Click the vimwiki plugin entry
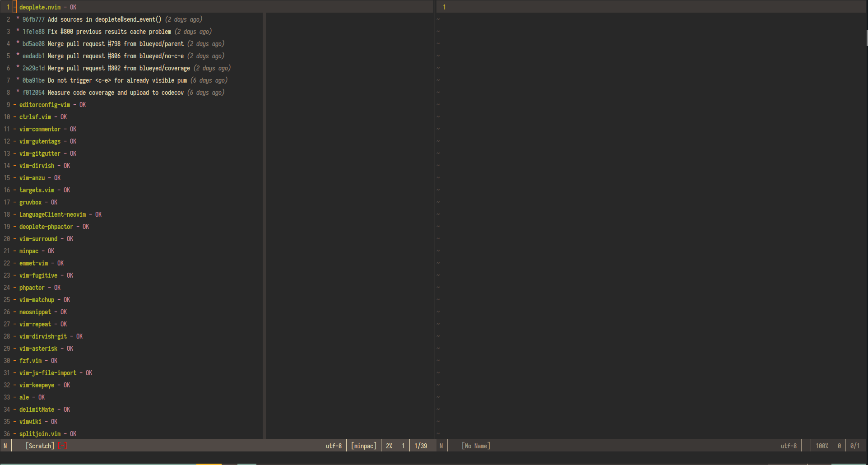 [x=35, y=422]
